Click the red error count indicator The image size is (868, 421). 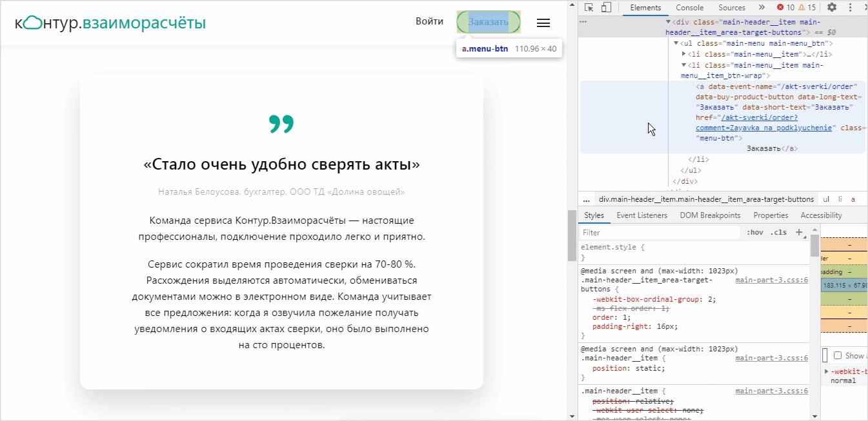pyautogui.click(x=785, y=8)
